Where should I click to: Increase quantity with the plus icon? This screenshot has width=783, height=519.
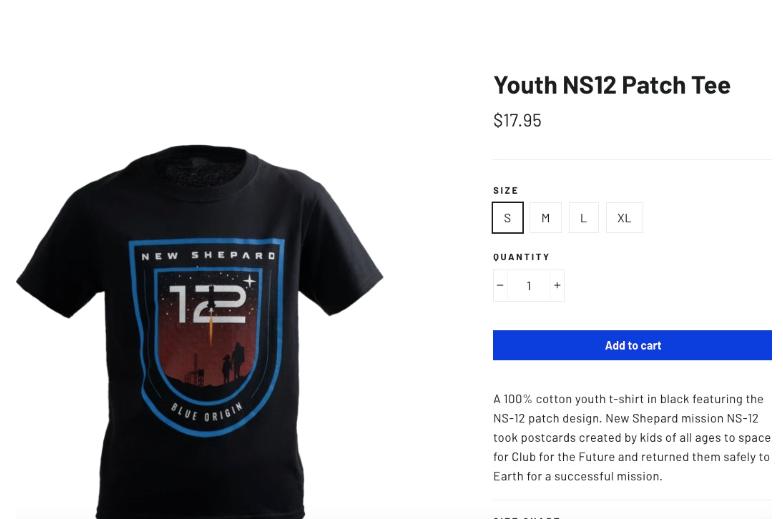(557, 286)
